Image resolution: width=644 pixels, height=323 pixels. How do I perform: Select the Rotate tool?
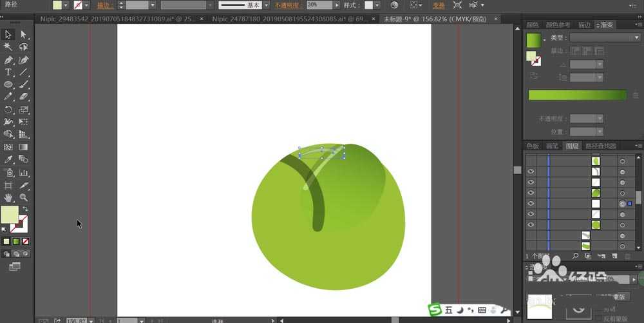click(x=8, y=110)
